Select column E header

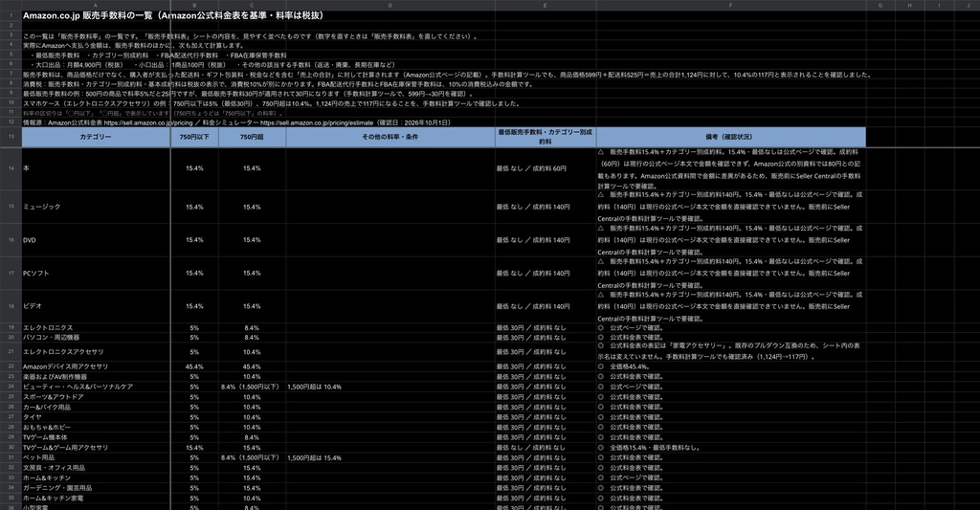[545, 5]
